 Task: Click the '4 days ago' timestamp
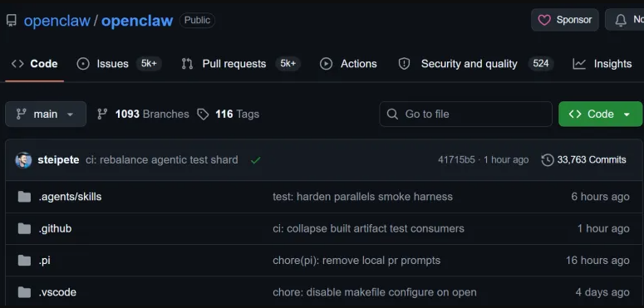click(x=602, y=292)
